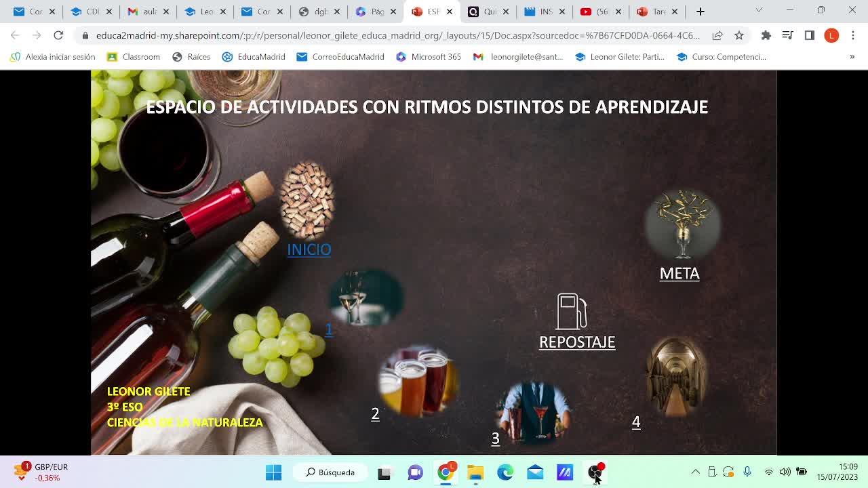Click the golden trophy glass image above META
The image size is (868, 488).
coord(682,224)
